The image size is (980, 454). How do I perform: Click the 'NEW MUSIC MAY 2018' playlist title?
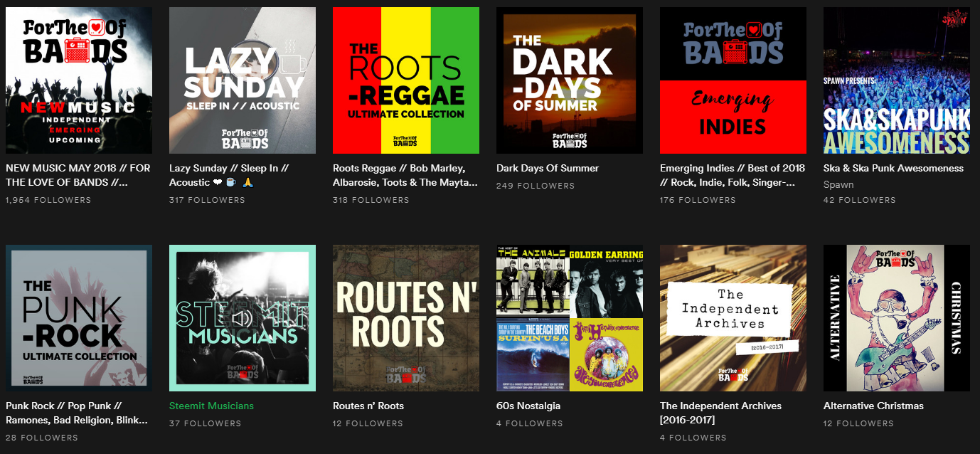click(78, 175)
